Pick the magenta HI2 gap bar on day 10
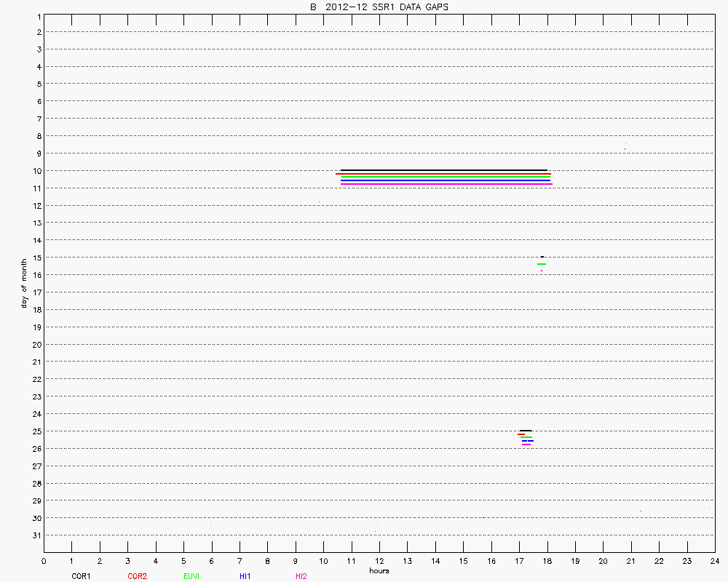Screen dimensions: 728x582 [446, 184]
